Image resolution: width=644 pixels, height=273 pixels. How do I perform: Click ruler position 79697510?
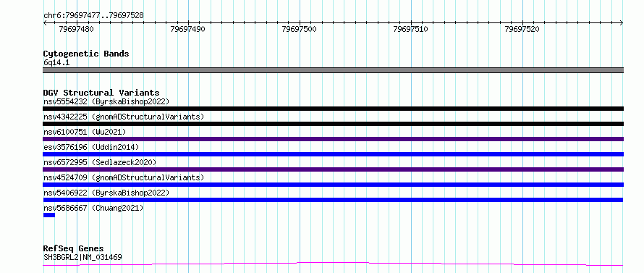point(411,29)
